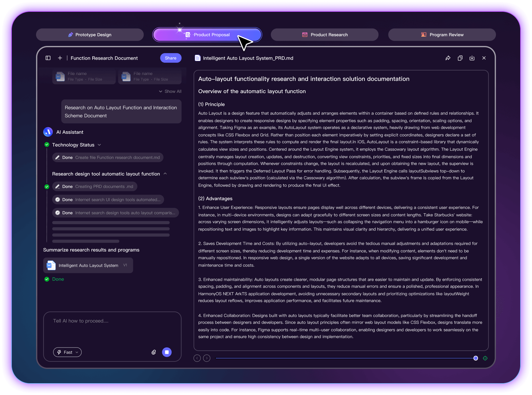Attach a file with the paperclip icon

[x=154, y=352]
